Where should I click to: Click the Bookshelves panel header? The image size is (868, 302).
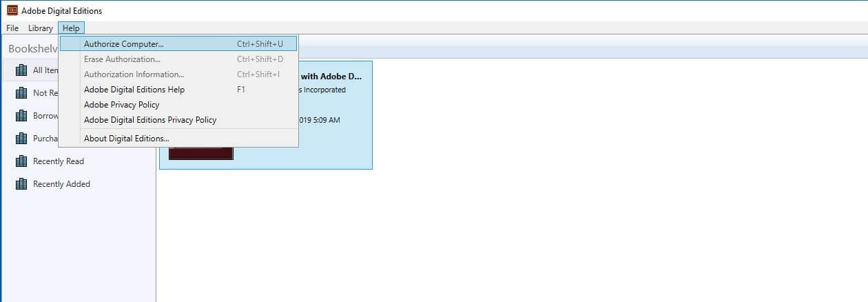coord(32,49)
